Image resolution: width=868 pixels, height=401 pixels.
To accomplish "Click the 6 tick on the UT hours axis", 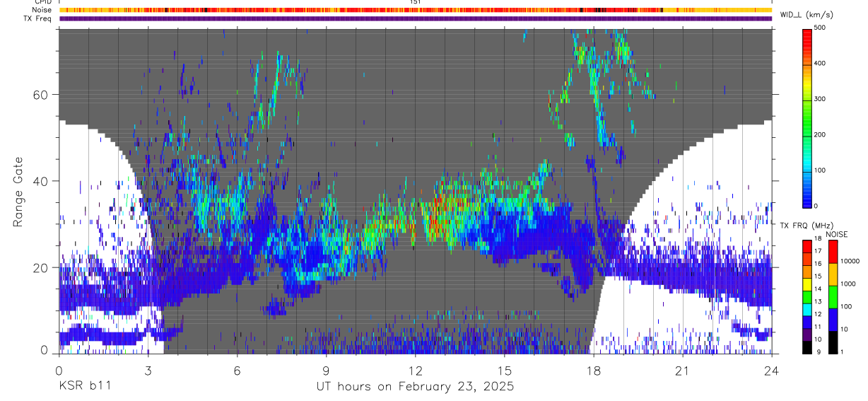I will coord(237,370).
